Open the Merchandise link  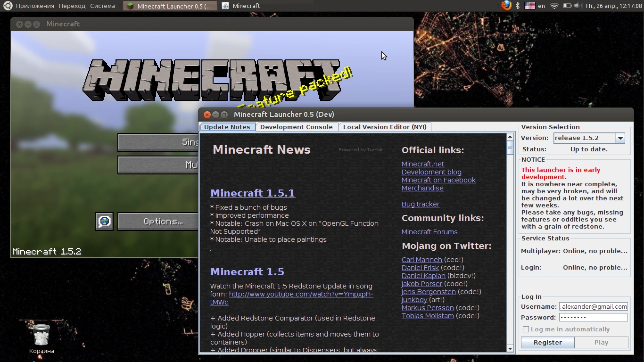pos(422,188)
